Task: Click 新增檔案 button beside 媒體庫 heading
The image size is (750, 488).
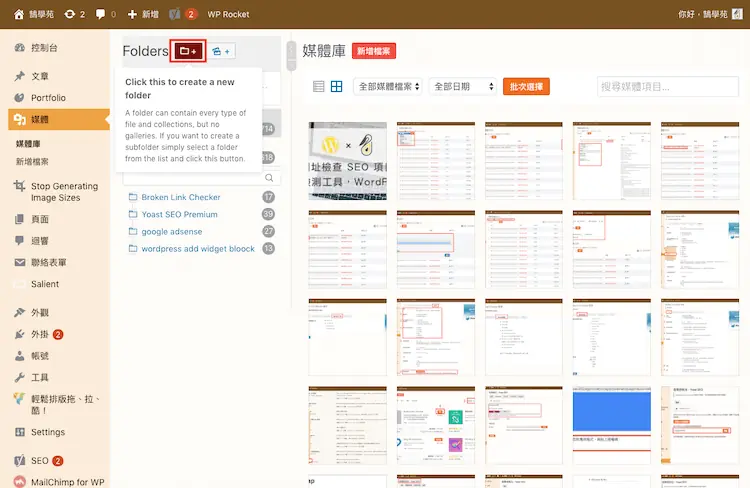Action: click(x=374, y=51)
